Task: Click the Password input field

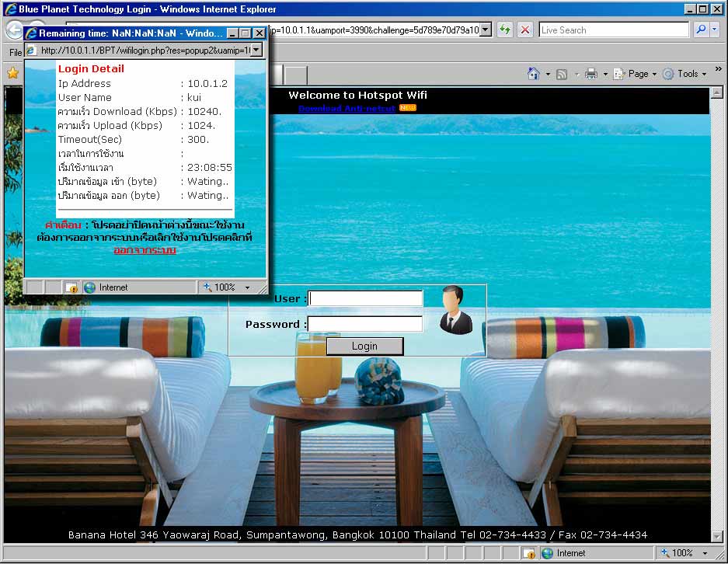Action: 365,324
